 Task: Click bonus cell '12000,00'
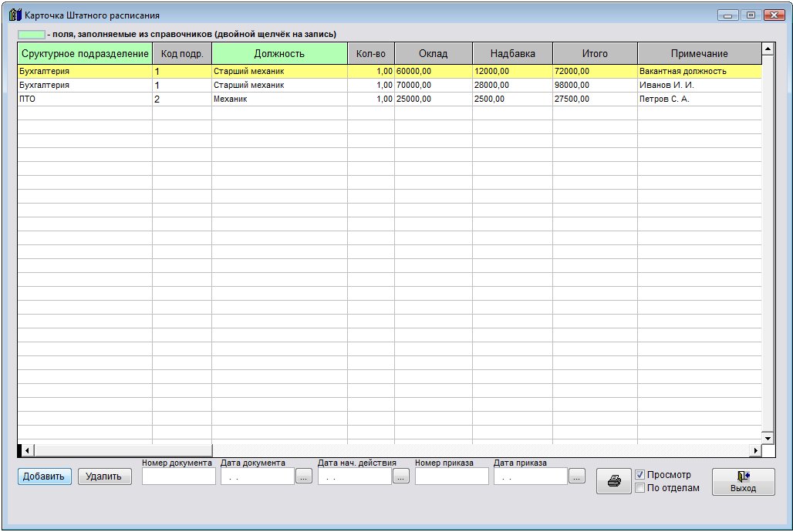513,71
